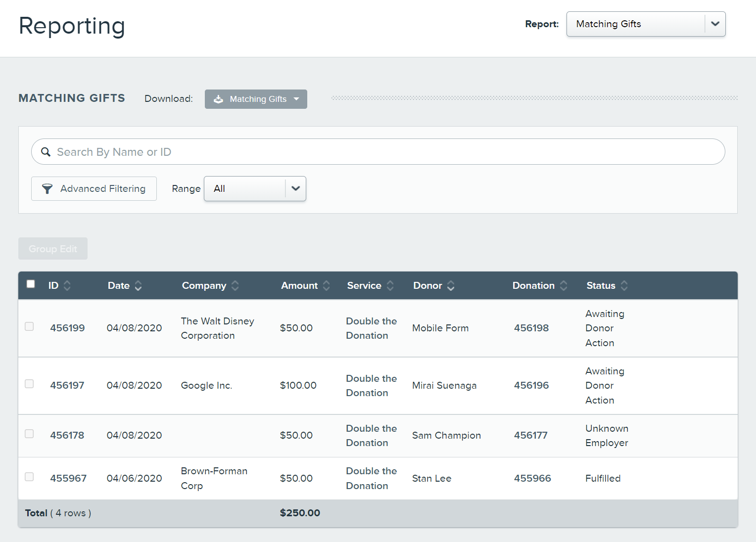Click the ID column header label

(x=53, y=285)
